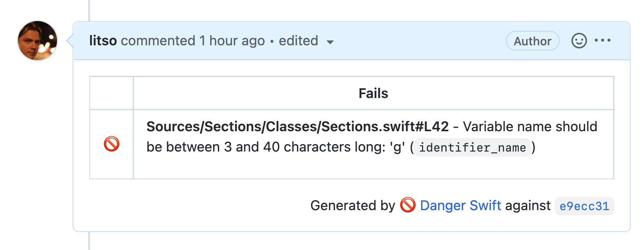Screen dimensions: 644x250
Task: Click the Author badge label
Action: coord(532,41)
